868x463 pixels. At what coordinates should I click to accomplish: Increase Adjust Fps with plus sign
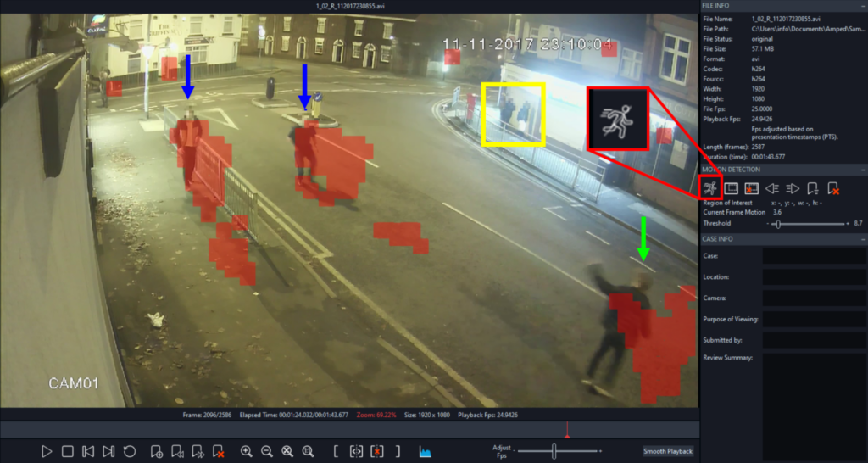(x=600, y=451)
